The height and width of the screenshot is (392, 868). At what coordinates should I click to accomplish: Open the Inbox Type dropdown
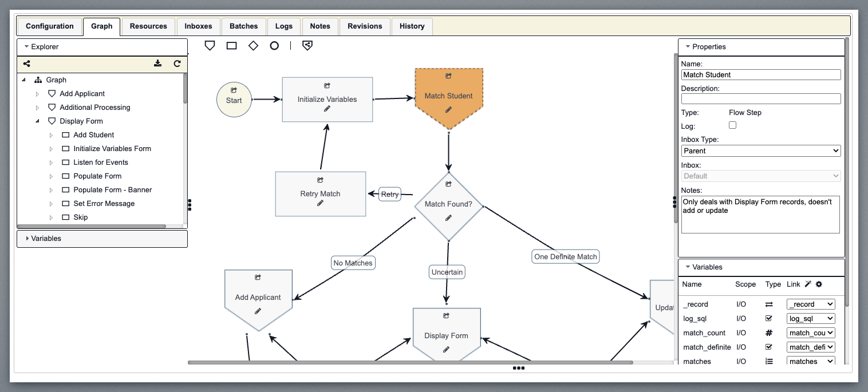pos(760,151)
